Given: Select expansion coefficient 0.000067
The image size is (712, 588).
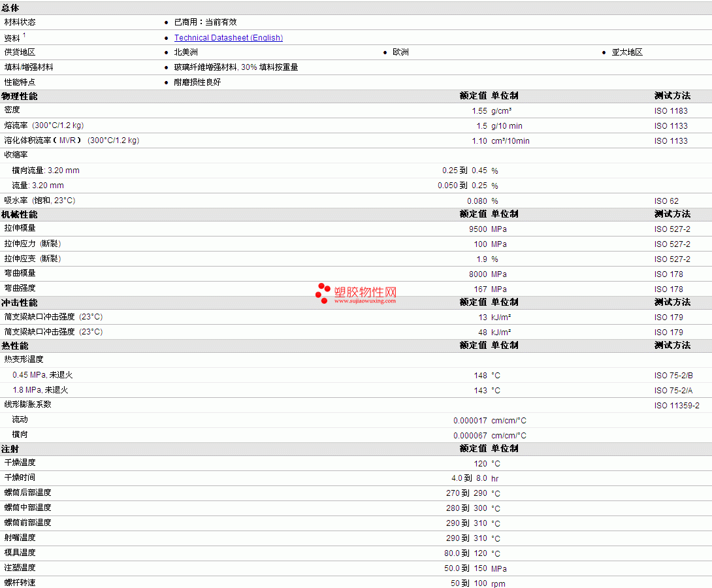Looking at the screenshot, I should tap(470, 435).
